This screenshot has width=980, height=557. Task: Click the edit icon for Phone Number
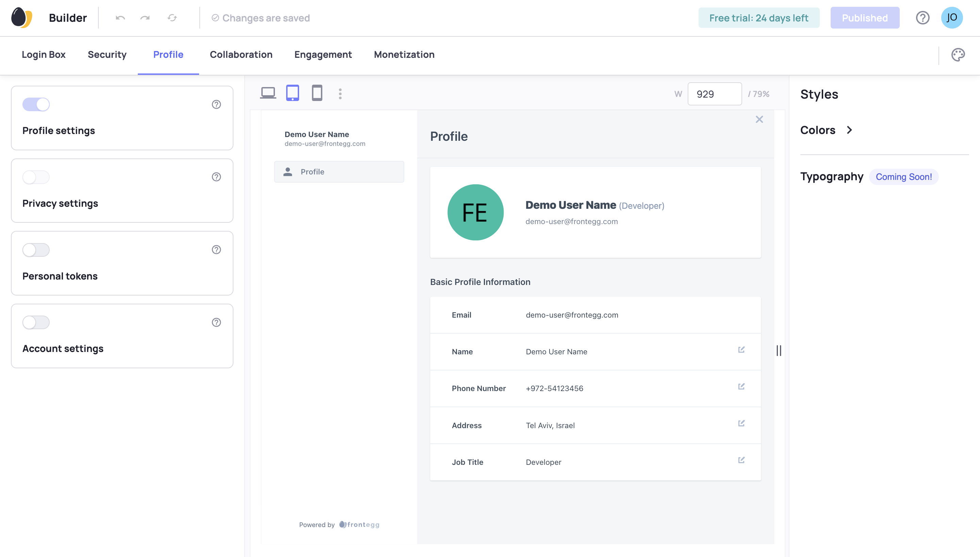coord(741,386)
